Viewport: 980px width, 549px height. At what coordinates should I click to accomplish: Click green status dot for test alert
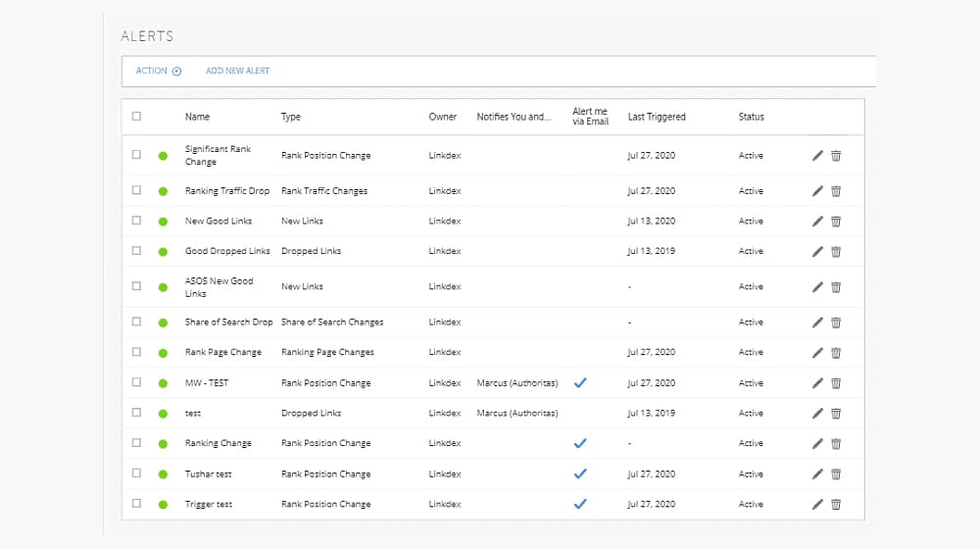[x=163, y=414]
